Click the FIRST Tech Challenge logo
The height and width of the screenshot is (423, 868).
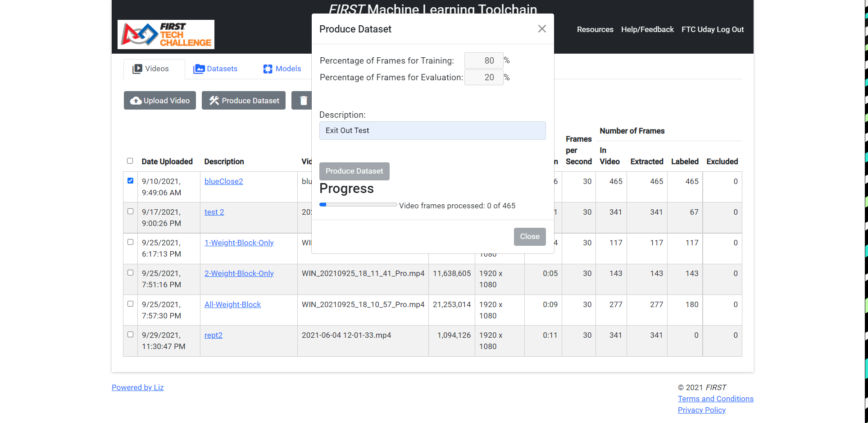(x=165, y=34)
